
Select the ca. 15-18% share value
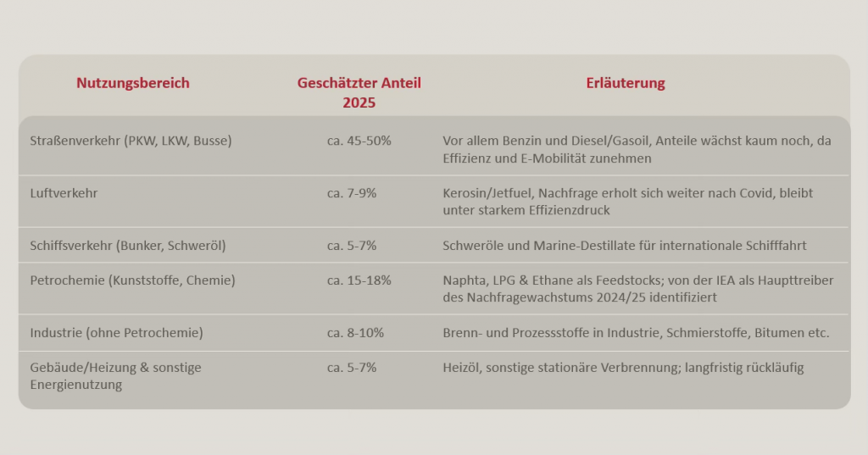click(359, 280)
